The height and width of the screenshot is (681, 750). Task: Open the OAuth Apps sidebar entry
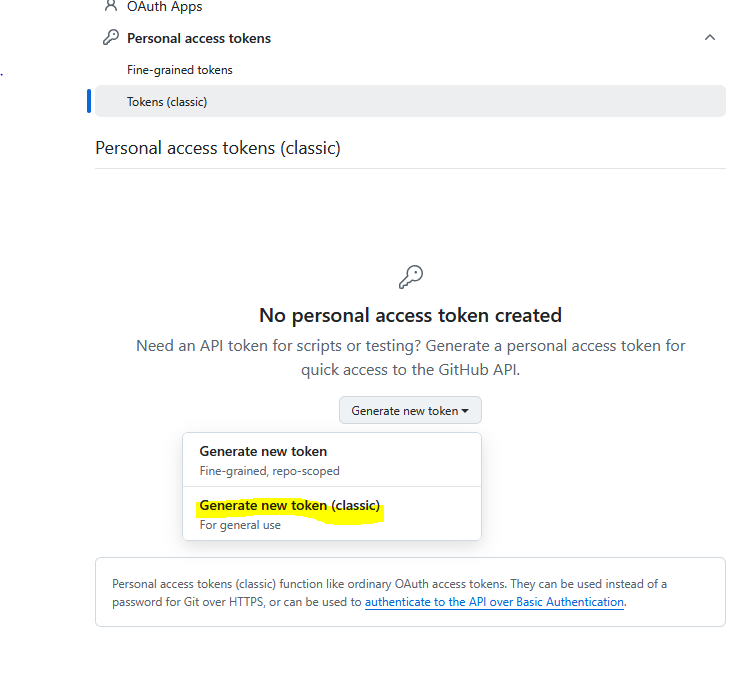(164, 7)
